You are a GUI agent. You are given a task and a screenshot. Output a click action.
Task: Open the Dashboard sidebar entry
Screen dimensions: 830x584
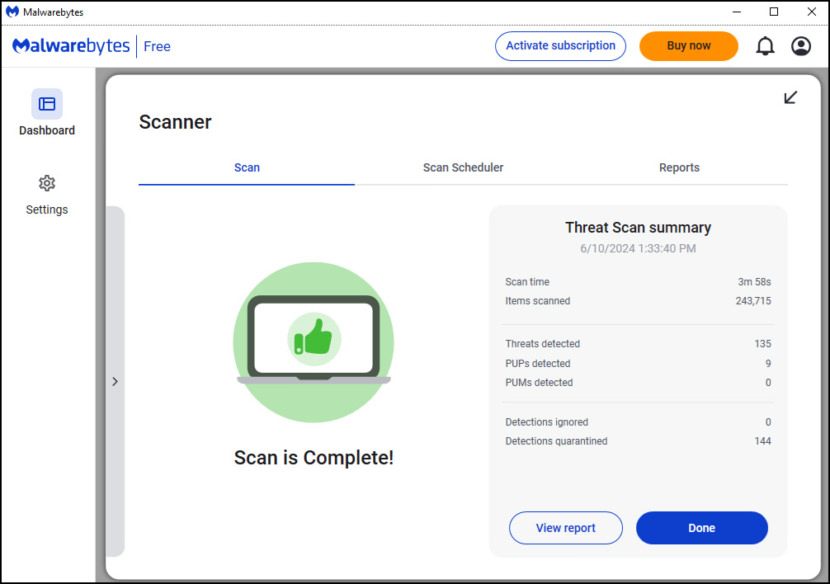46,130
